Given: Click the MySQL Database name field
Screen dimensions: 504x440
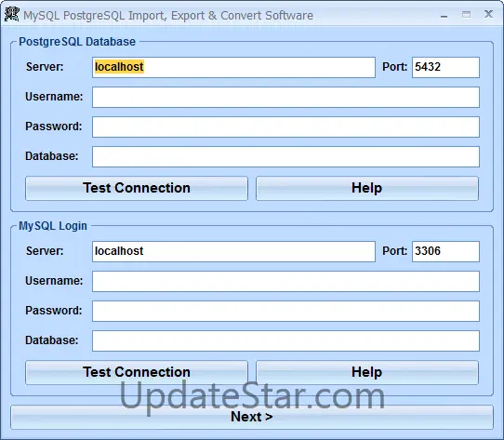Looking at the screenshot, I should (285, 341).
